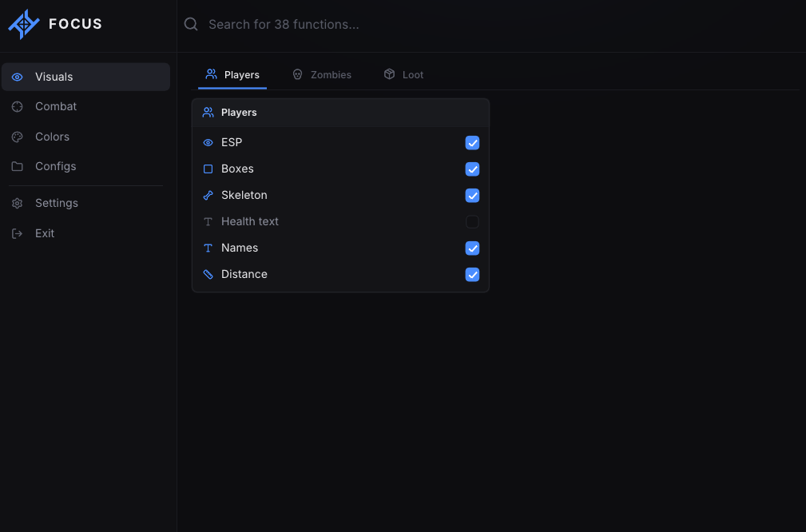Disable the ESP checkbox
806x532 pixels.
coord(472,143)
